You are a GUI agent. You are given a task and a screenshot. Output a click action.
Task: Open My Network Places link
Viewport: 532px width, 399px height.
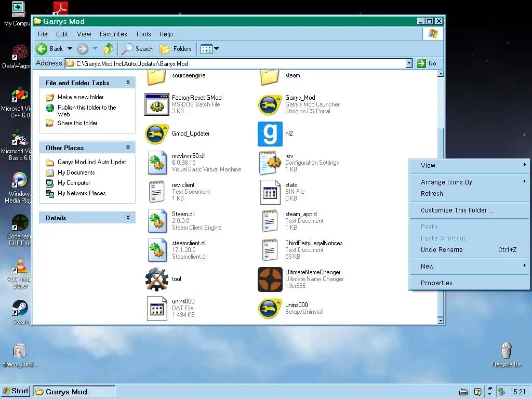(x=82, y=193)
